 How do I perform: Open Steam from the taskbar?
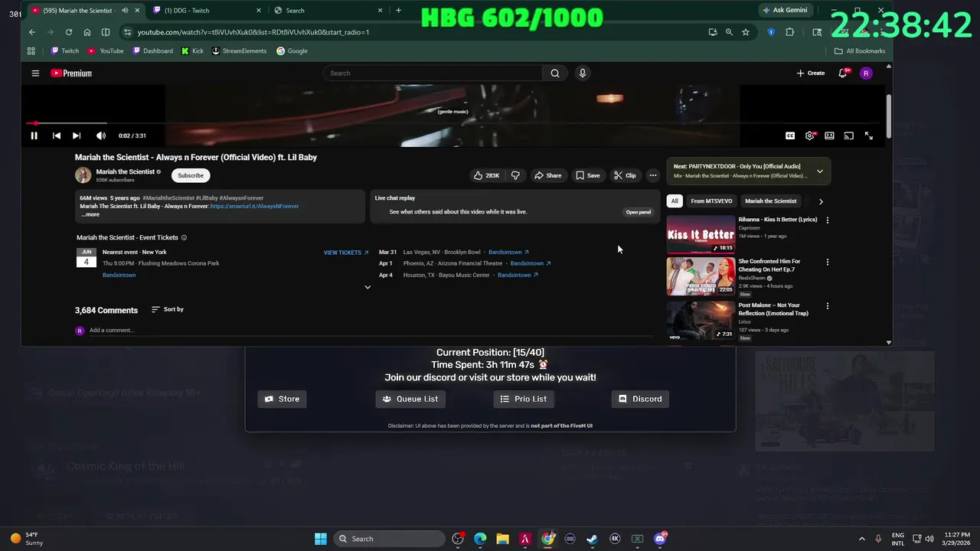click(x=592, y=539)
